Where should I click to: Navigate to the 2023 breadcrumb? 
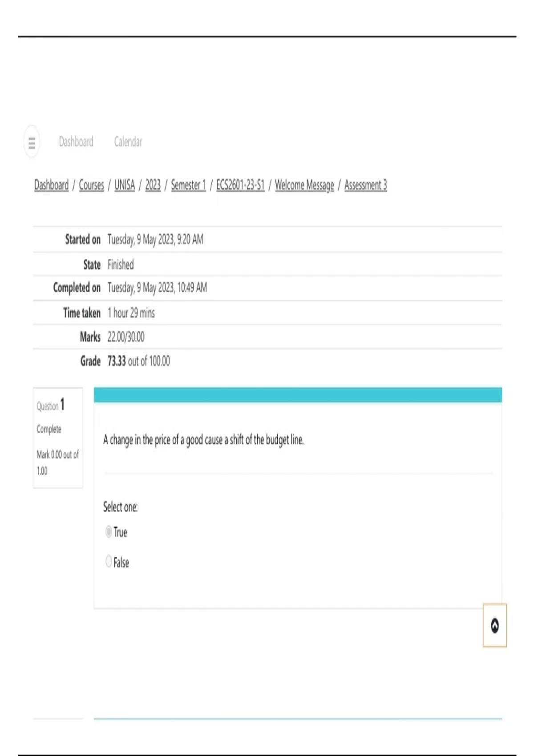pyautogui.click(x=153, y=185)
